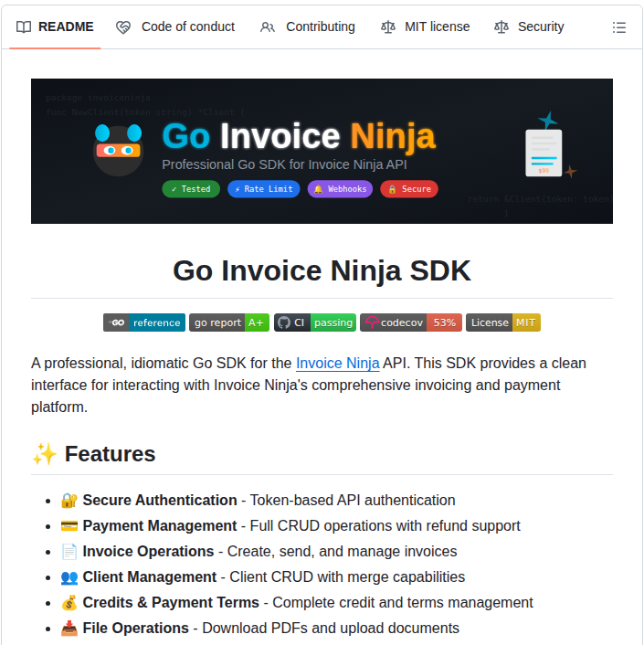Click the Features section heading
Screen dimensions: 644x645
pyautogui.click(x=110, y=454)
